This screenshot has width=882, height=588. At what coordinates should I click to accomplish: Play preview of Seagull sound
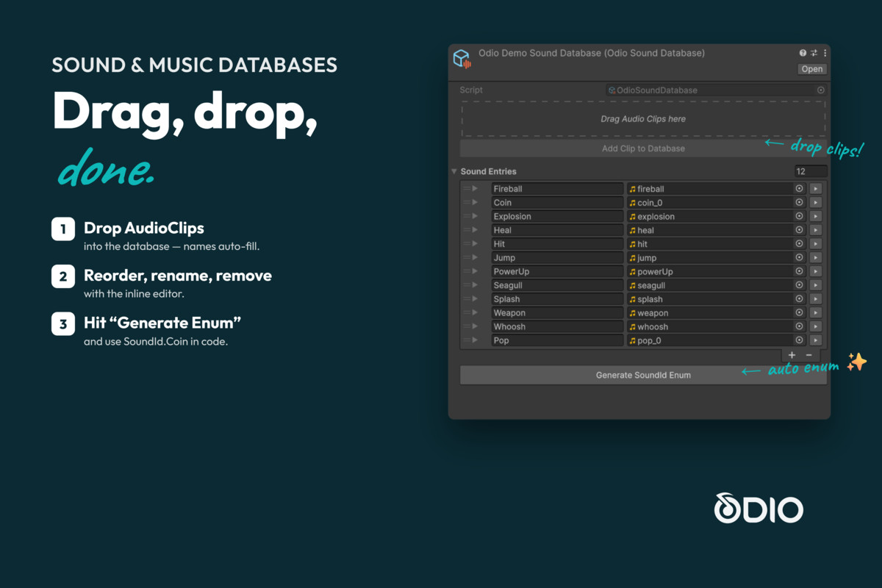coord(815,285)
